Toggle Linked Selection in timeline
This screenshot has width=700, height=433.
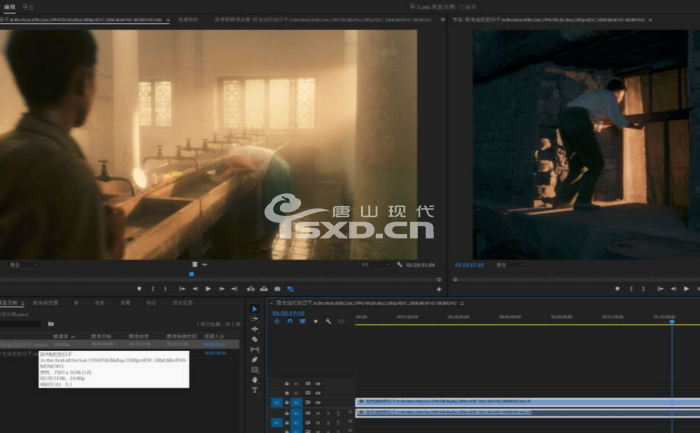[x=302, y=321]
